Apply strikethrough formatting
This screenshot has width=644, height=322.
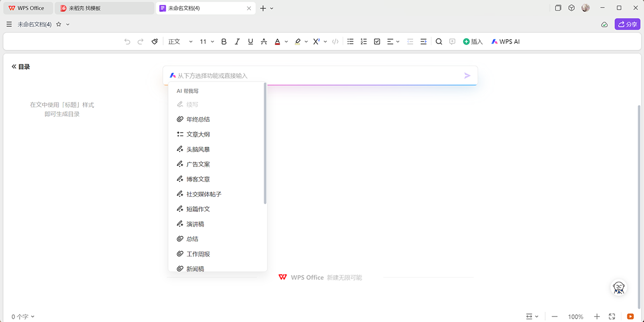[x=264, y=41]
